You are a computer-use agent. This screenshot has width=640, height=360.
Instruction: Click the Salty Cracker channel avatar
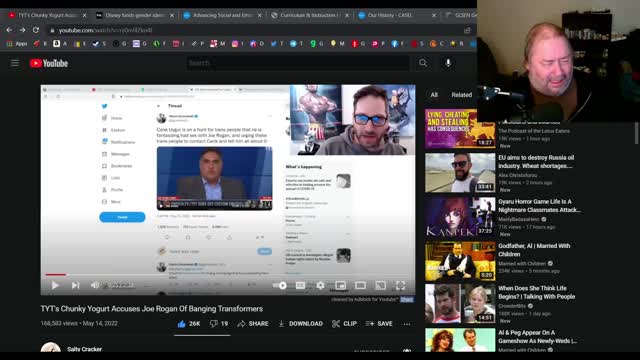click(51, 348)
